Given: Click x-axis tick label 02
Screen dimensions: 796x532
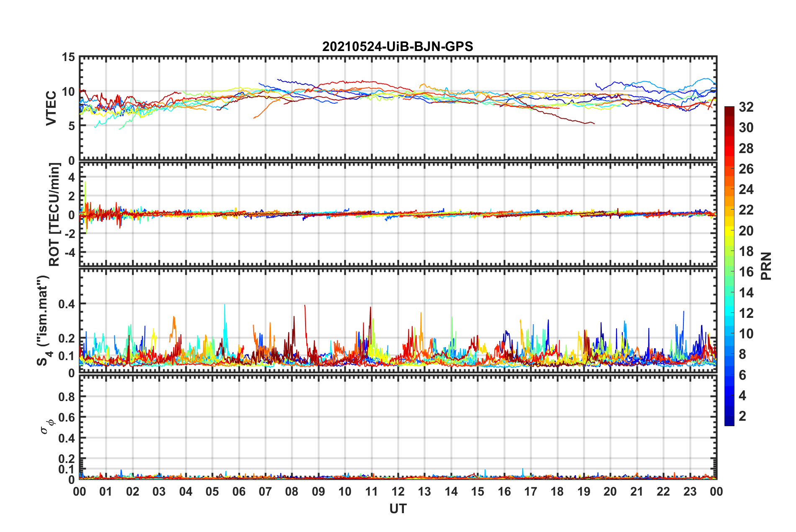Looking at the screenshot, I should [133, 492].
